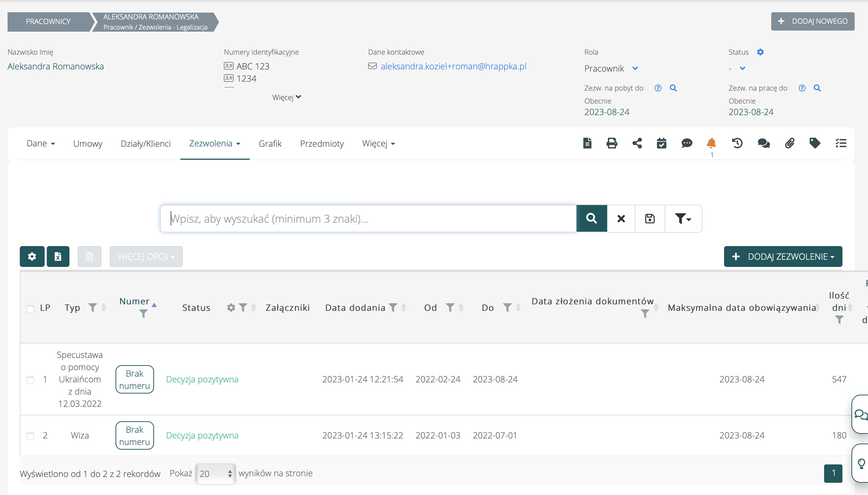This screenshot has width=868, height=495.
Task: Export table with the Excel icon
Action: click(58, 256)
